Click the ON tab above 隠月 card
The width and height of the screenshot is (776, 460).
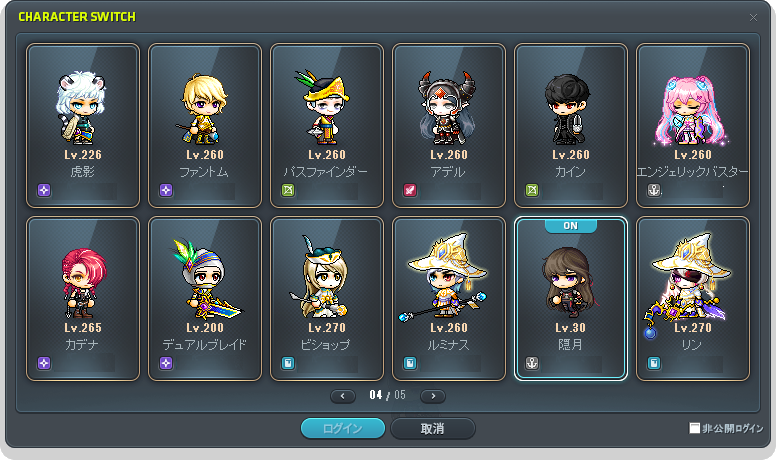coord(571,226)
